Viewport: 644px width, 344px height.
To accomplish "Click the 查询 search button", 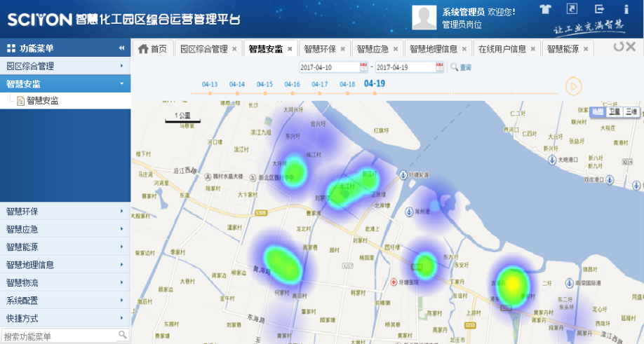I will pos(461,67).
